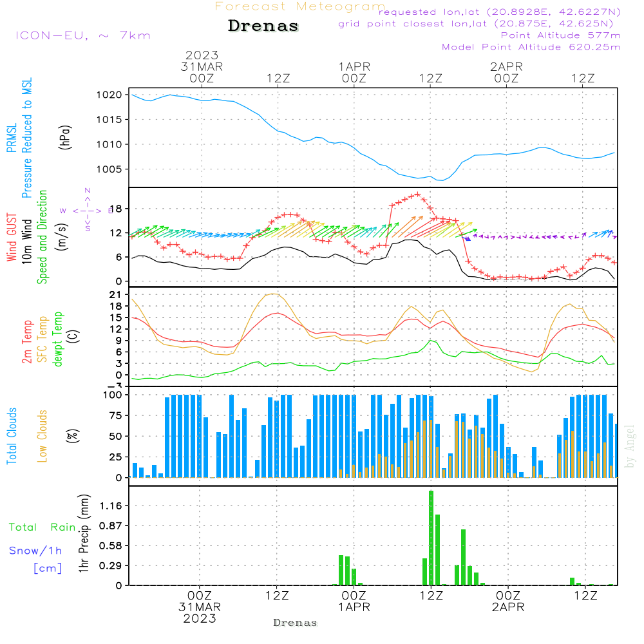This screenshot has width=644, height=644.
Task: Click the wind direction compass legend
Action: [x=88, y=211]
